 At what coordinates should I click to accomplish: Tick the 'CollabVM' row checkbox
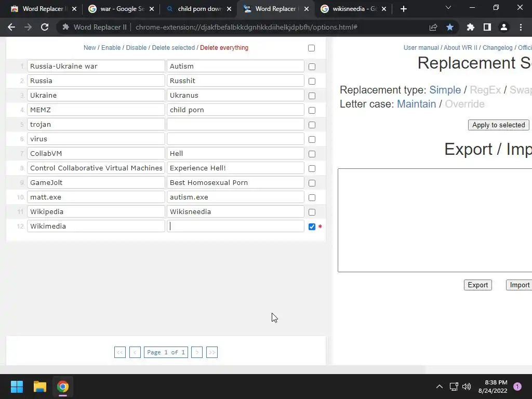pyautogui.click(x=312, y=154)
